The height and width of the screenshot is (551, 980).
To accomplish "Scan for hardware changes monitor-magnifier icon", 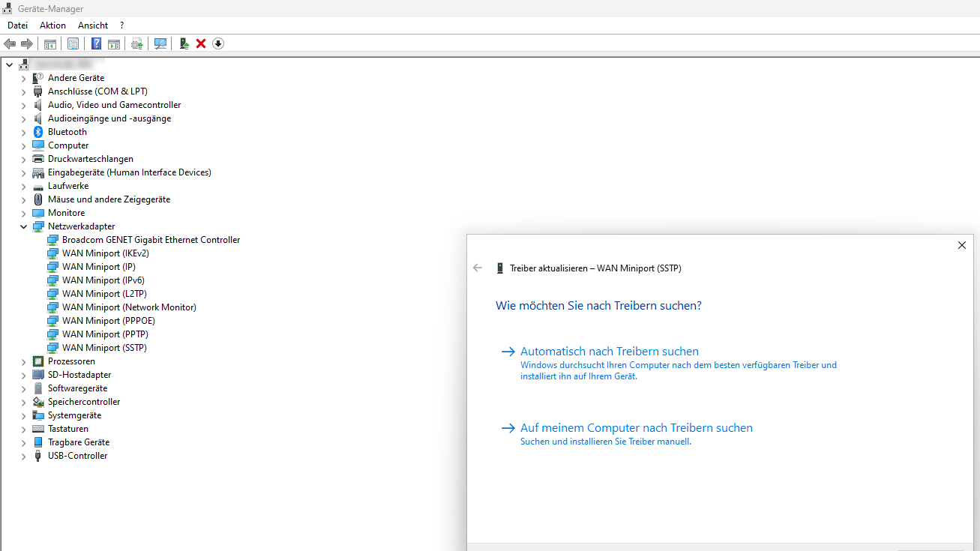I will tap(160, 43).
